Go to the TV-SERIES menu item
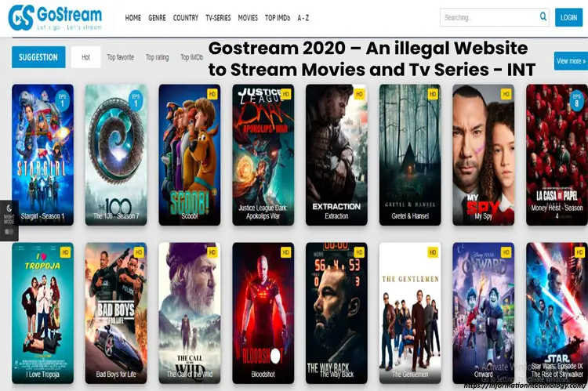588x391 pixels. (x=218, y=17)
